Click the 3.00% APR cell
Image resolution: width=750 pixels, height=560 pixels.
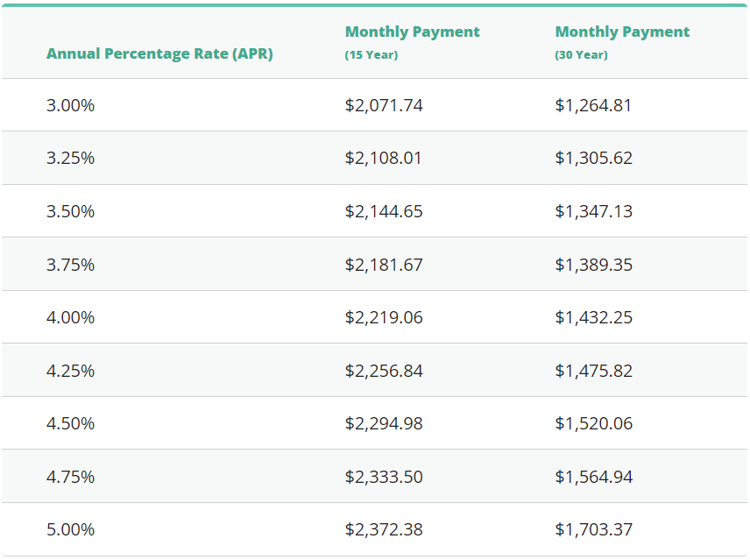point(70,105)
